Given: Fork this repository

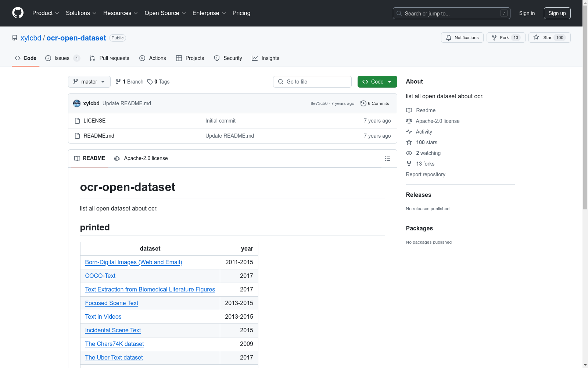Looking at the screenshot, I should click(506, 38).
